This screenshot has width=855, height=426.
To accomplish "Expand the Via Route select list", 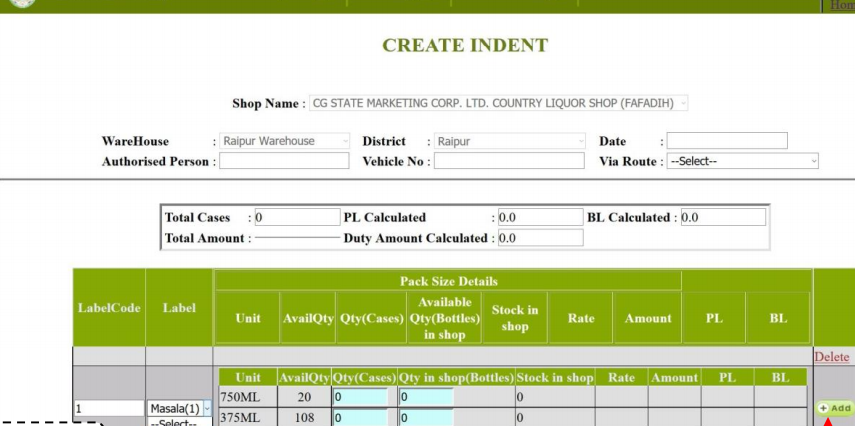I will point(742,161).
